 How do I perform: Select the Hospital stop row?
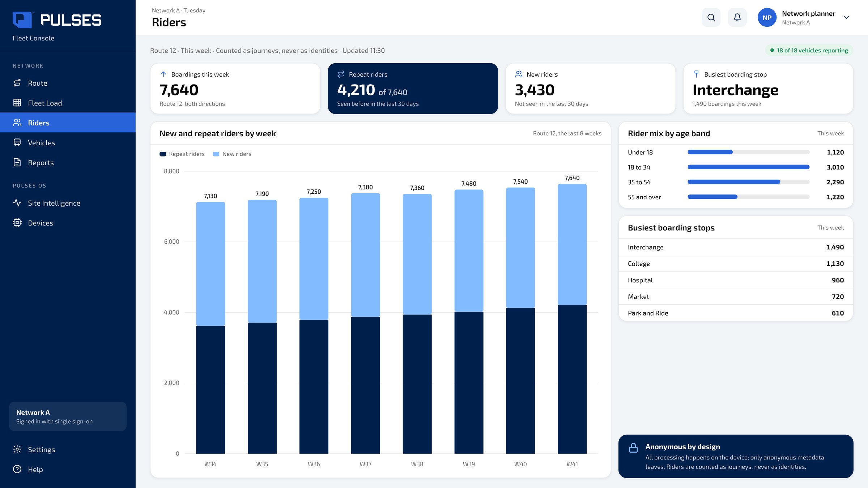[736, 280]
